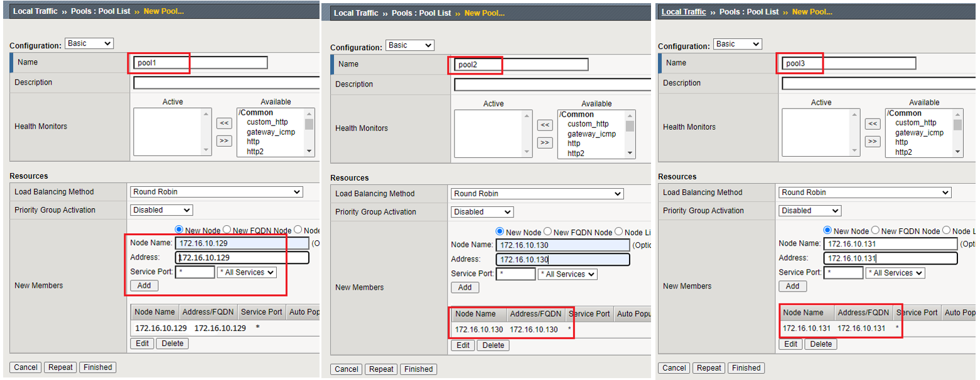Choose New FQDN Node radio in pool2 form

[547, 232]
